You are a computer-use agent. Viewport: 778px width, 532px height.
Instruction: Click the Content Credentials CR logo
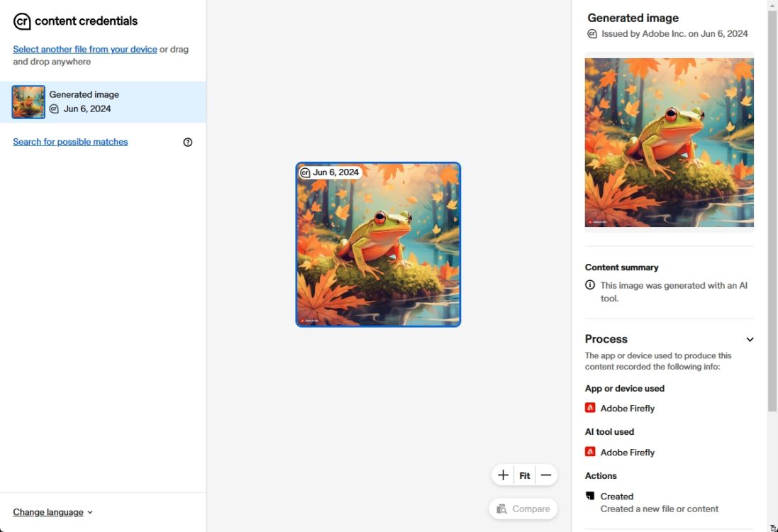(x=21, y=21)
